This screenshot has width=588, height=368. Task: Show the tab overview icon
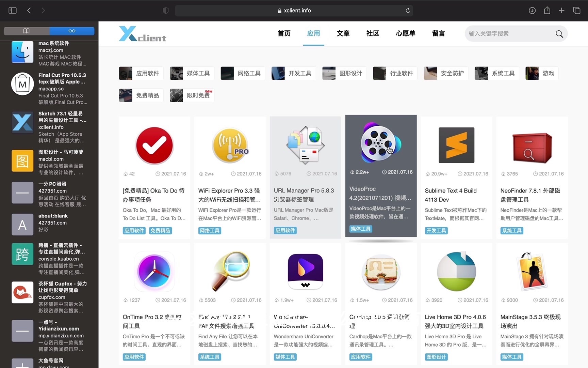tap(576, 11)
